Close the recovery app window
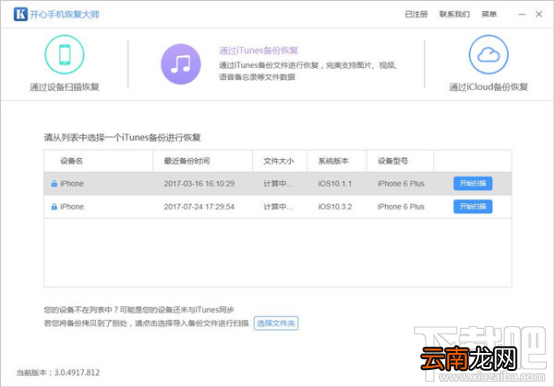 tap(539, 14)
